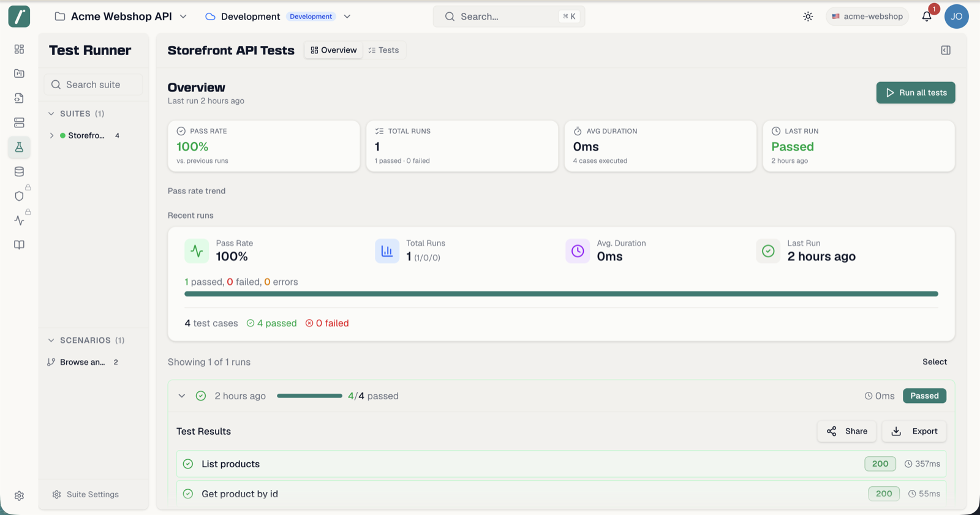This screenshot has height=515, width=980.
Task: Click the 'Last run 2 hours ago' subtitle
Action: pos(206,101)
